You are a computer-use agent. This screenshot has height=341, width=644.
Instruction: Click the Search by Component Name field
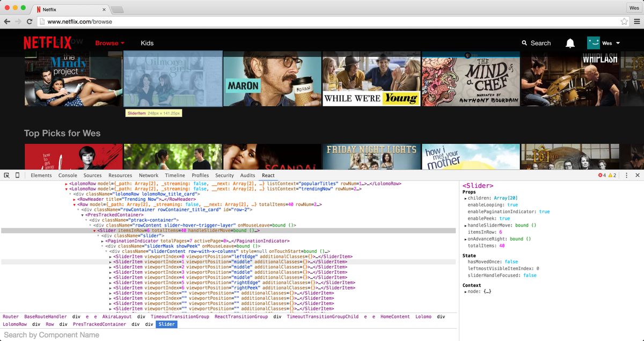coord(229,335)
